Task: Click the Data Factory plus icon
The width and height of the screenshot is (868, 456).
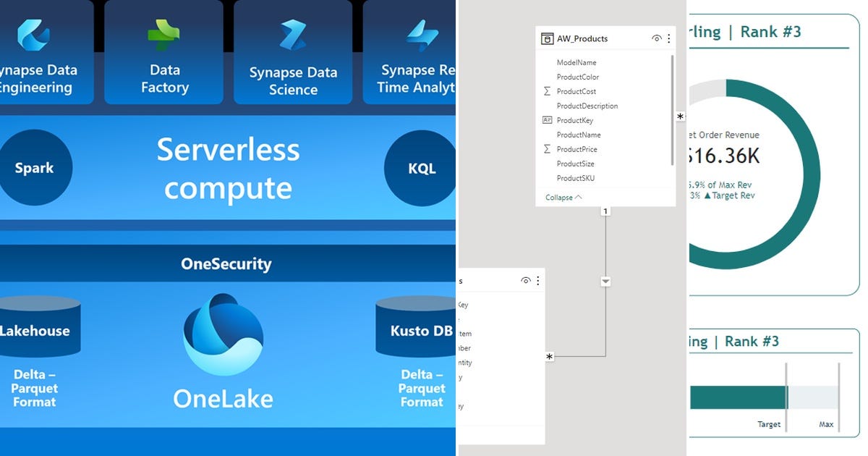Action: coord(163,33)
